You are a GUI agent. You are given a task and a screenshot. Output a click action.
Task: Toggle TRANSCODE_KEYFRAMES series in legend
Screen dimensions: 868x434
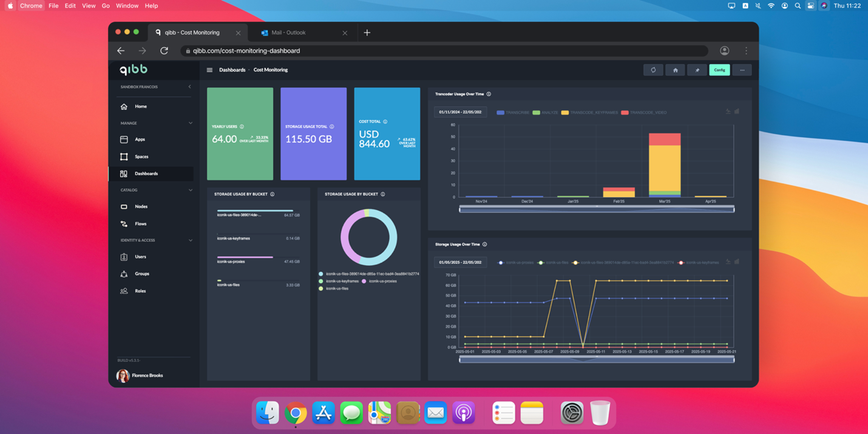(x=589, y=112)
